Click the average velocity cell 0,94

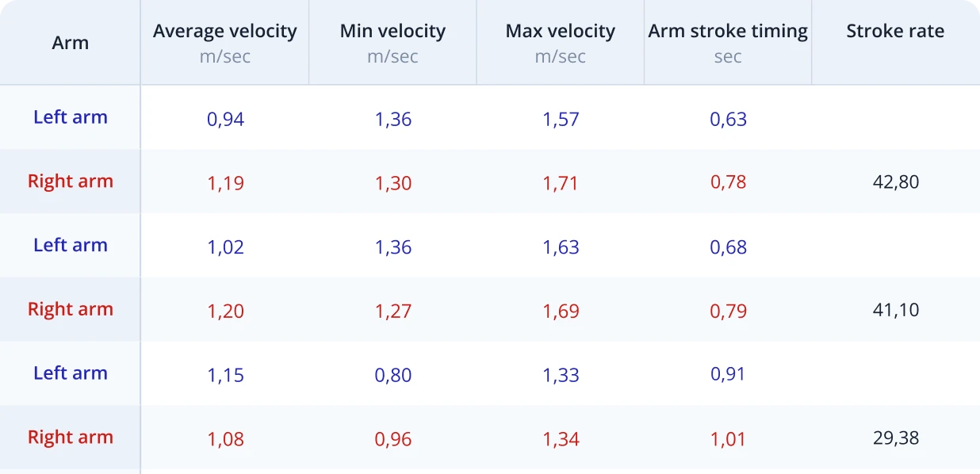click(225, 120)
